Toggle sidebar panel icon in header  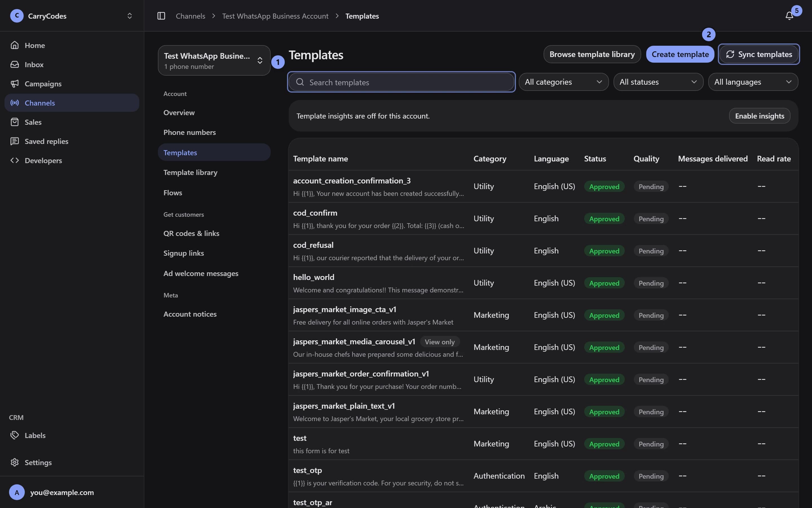(161, 16)
